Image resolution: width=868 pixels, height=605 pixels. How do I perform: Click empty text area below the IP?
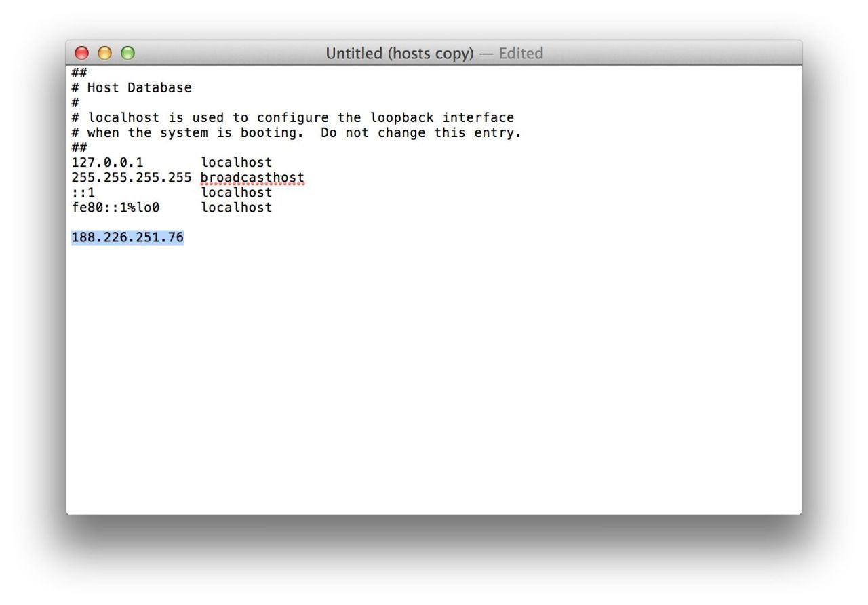(434, 373)
